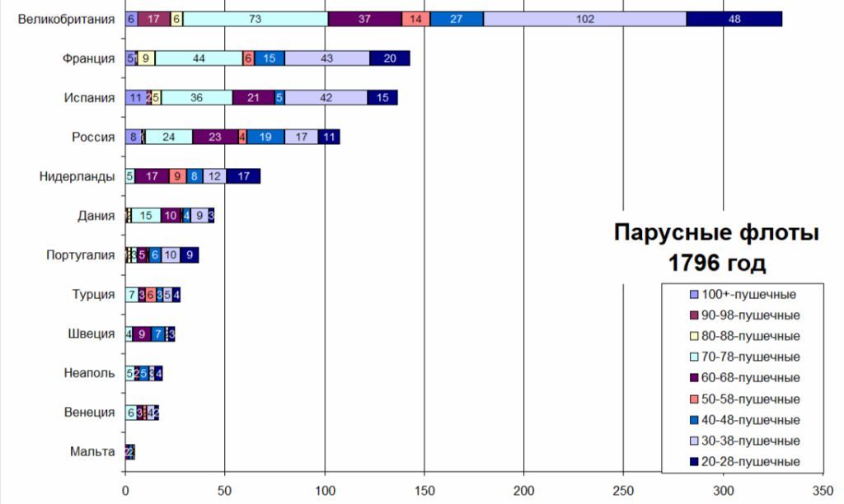The width and height of the screenshot is (844, 504).
Task: Select the 80-88-пушечные legend swatch
Action: pyautogui.click(x=694, y=336)
